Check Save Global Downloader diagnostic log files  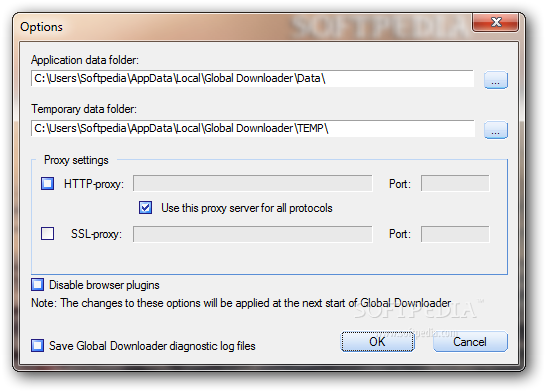(38, 346)
